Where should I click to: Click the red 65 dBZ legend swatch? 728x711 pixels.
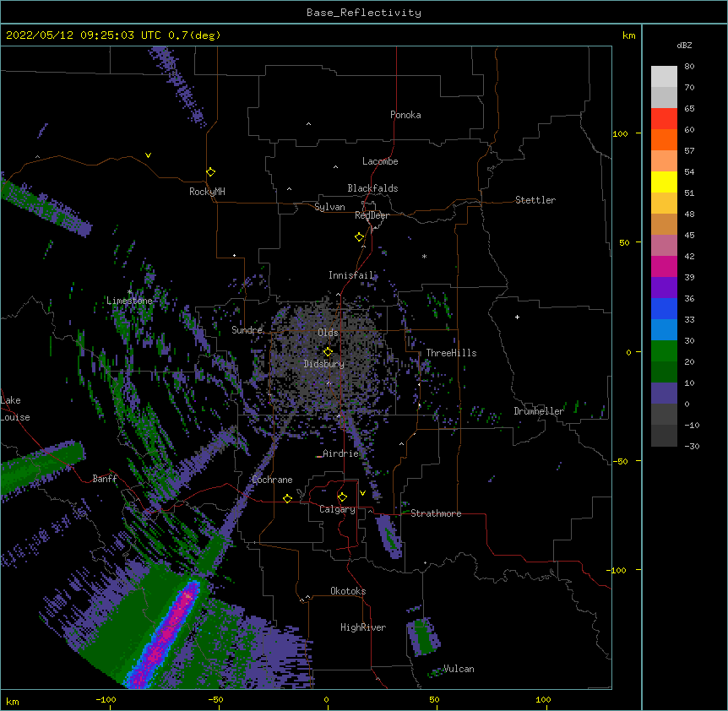click(664, 119)
